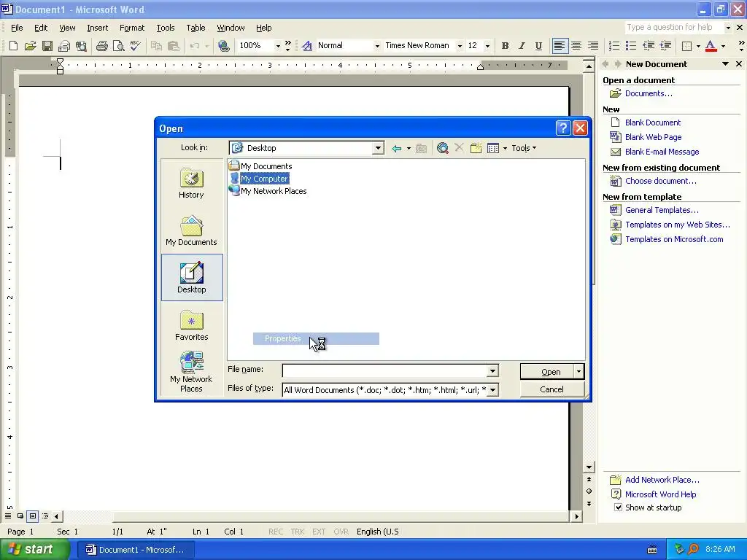Click the Blank Web Page link
Screen dimensions: 747x560
pos(653,137)
